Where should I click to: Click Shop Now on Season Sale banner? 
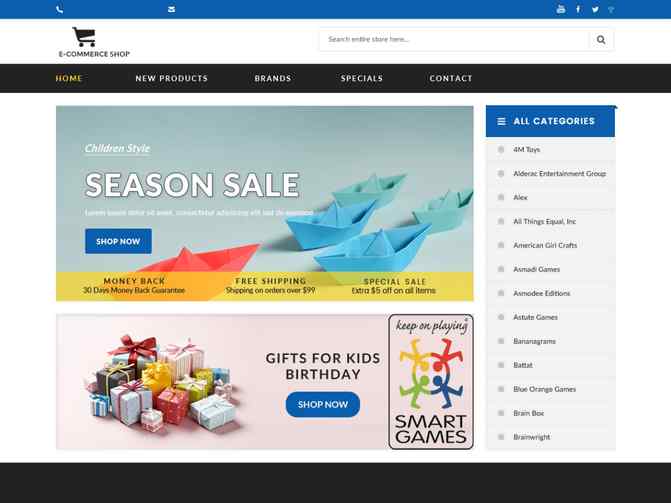[x=118, y=241]
